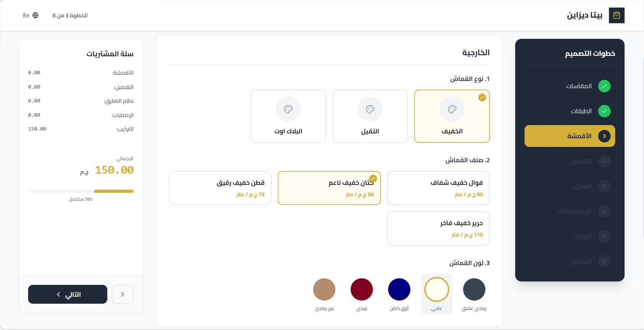644x330 pixels.
Task: Click the green check icon beside المقاسات
Action: [604, 86]
